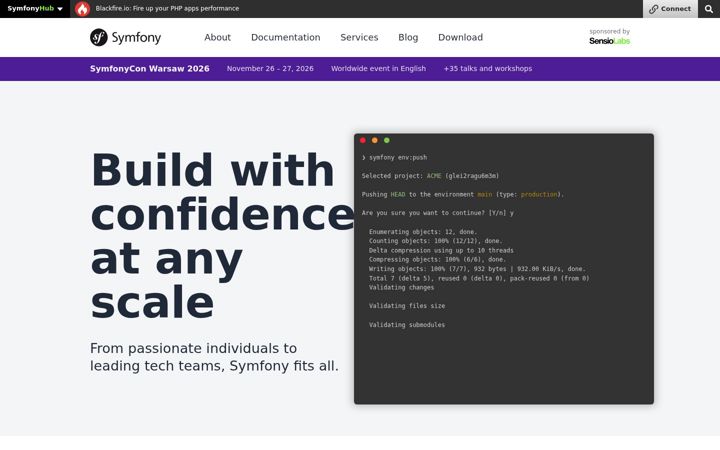
Task: Open the Download page
Action: pyautogui.click(x=461, y=37)
